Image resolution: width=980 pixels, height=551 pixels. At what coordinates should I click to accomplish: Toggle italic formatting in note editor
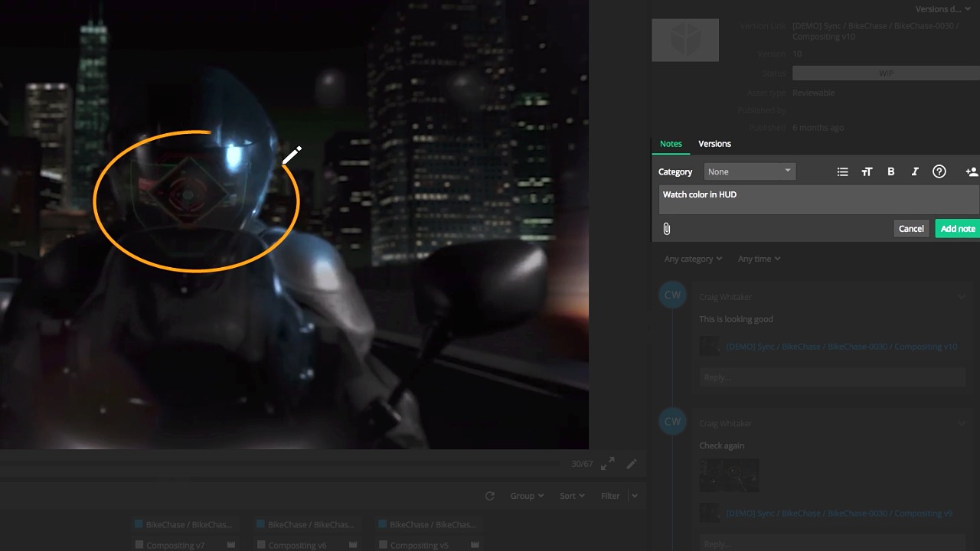point(914,172)
